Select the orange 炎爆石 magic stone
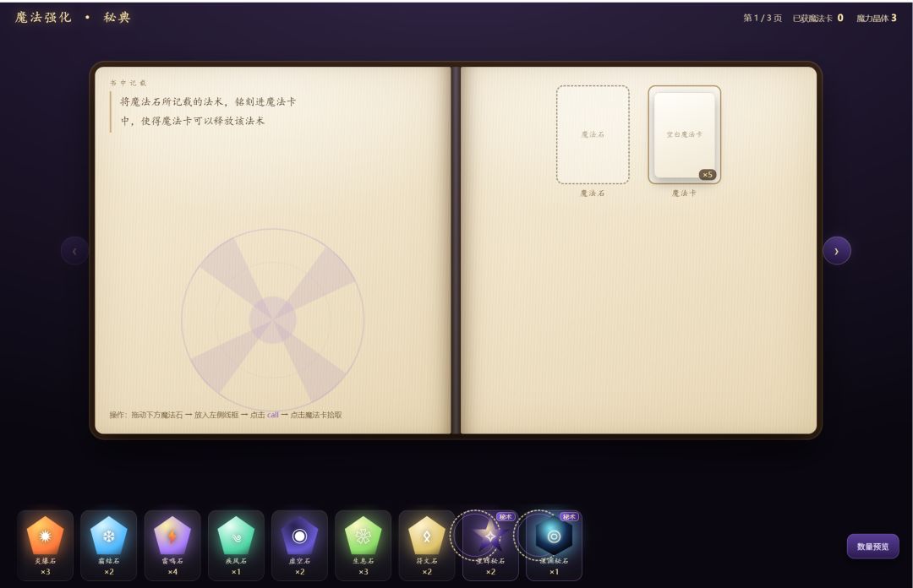This screenshot has width=913, height=588. pos(46,545)
